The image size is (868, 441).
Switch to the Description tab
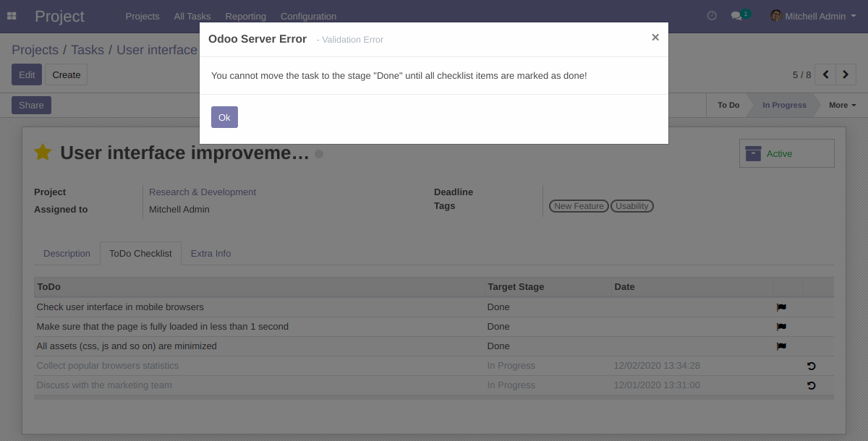coord(67,253)
